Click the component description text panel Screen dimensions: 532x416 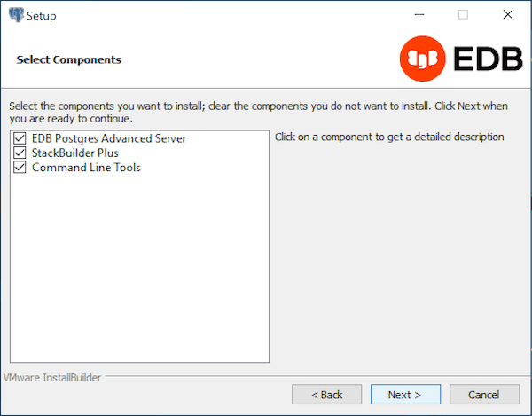click(x=389, y=137)
